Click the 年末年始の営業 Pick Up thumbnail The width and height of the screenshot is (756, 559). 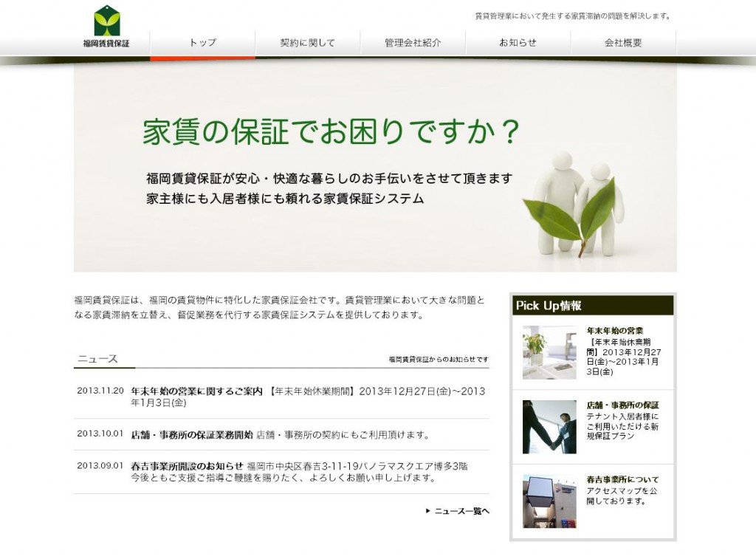pos(549,352)
